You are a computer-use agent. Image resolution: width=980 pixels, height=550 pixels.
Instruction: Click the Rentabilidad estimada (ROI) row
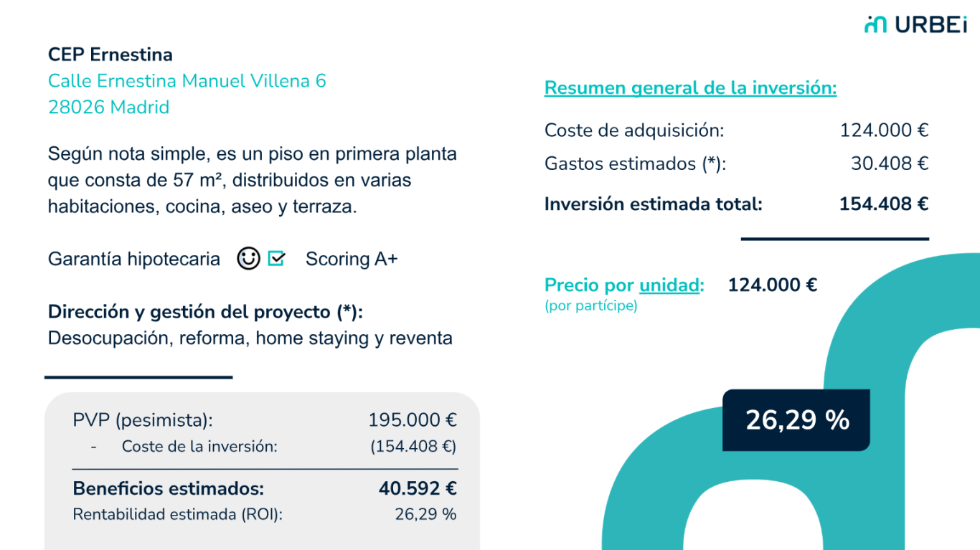[265, 514]
